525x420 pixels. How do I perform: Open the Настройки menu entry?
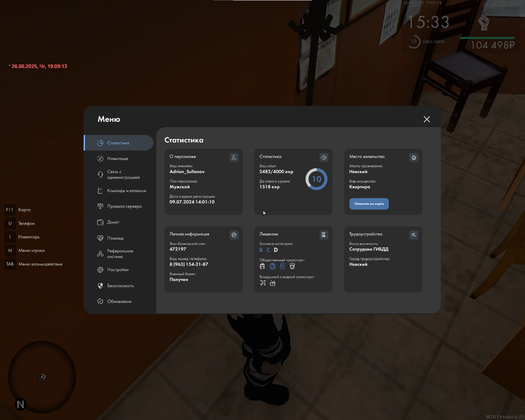tap(119, 269)
